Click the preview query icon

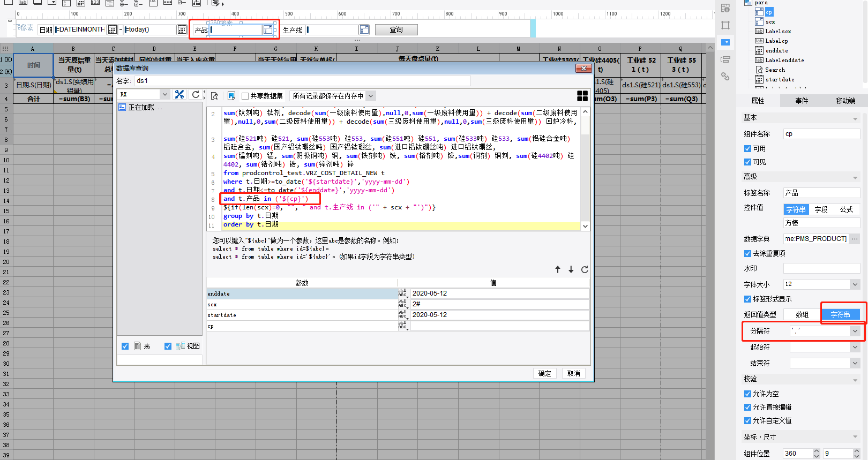(x=214, y=96)
